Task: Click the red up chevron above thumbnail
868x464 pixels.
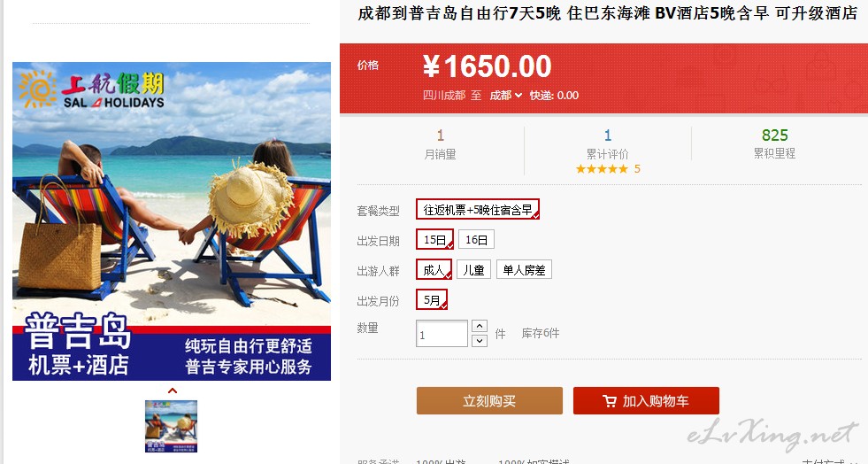Action: 173,391
